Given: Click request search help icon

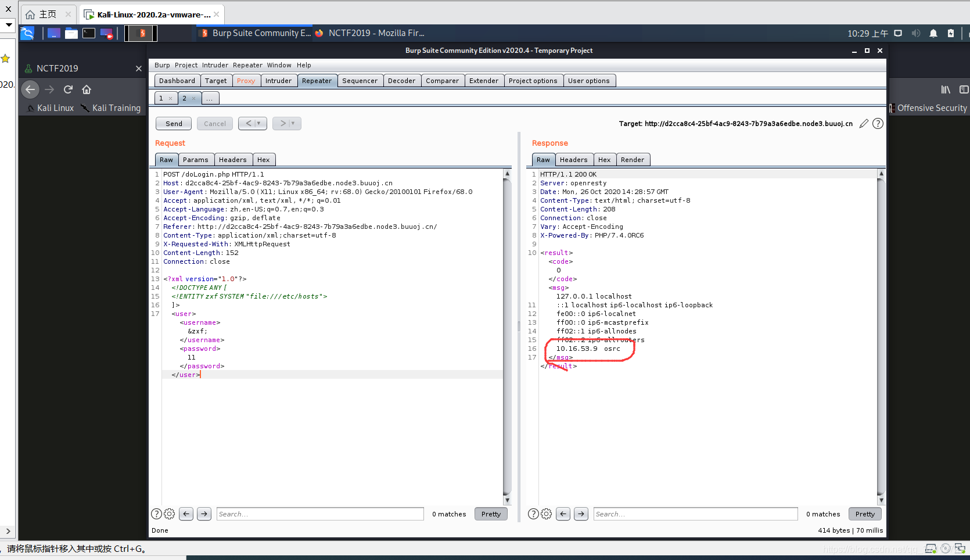Looking at the screenshot, I should [157, 514].
